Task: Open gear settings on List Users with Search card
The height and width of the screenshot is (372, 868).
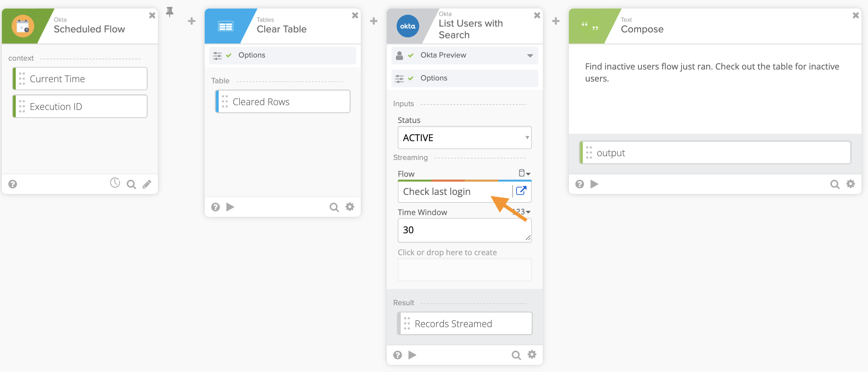Action: [532, 355]
